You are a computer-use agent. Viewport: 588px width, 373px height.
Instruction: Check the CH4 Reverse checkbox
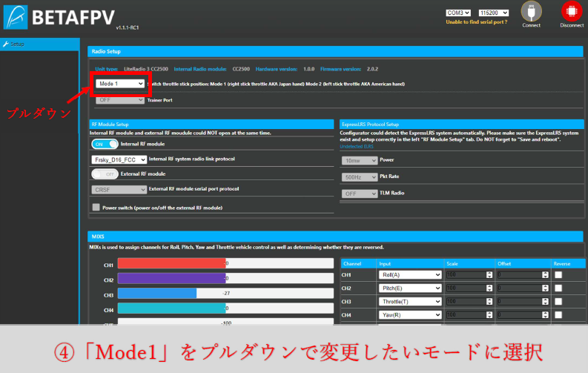click(558, 315)
